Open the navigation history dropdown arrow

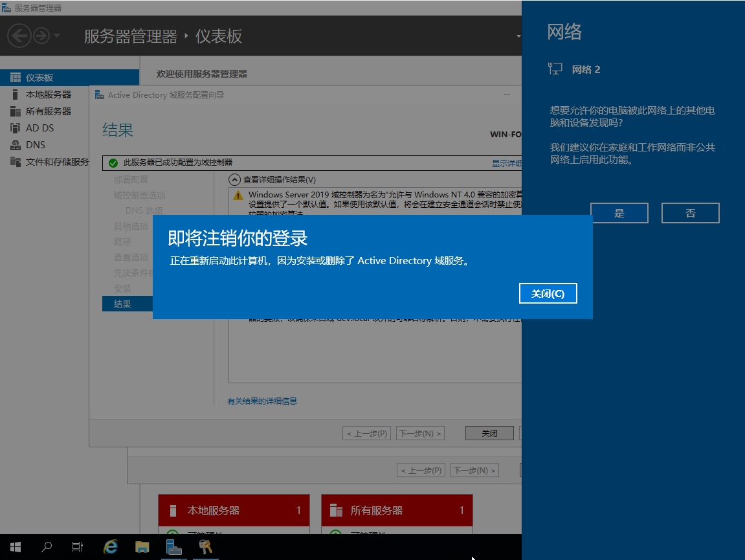tap(57, 36)
